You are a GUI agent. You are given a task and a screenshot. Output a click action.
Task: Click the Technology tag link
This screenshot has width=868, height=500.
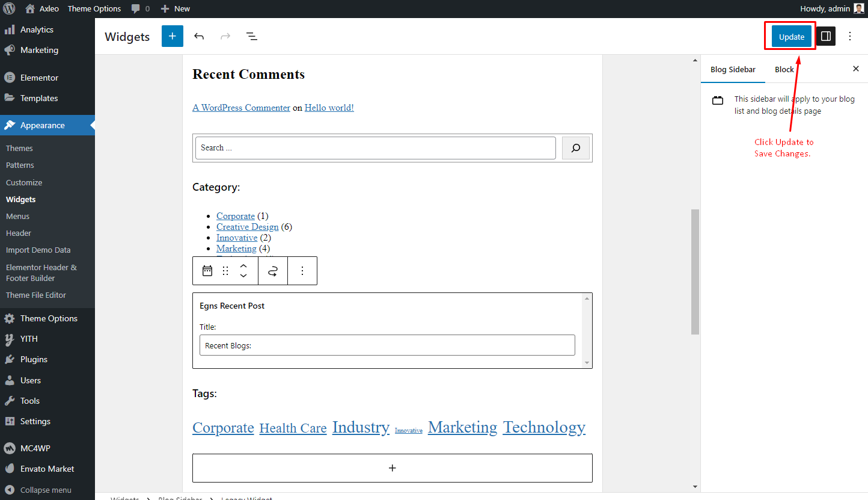[544, 427]
